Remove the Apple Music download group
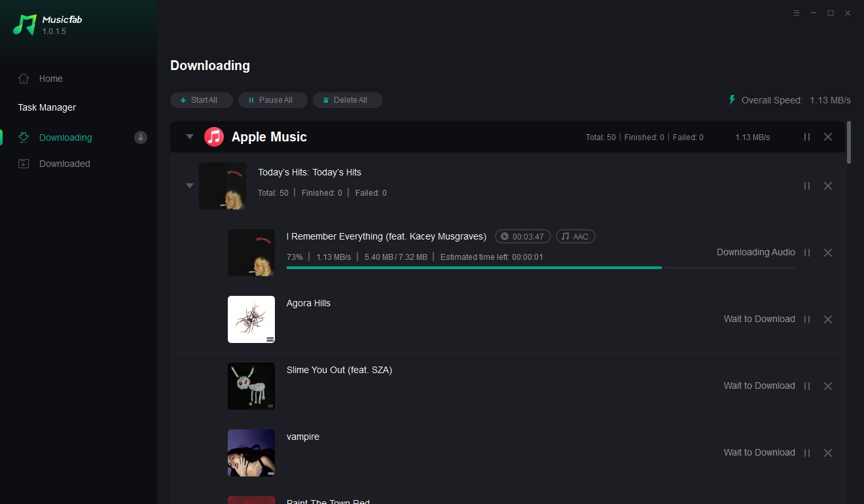The image size is (864, 504). [x=828, y=137]
